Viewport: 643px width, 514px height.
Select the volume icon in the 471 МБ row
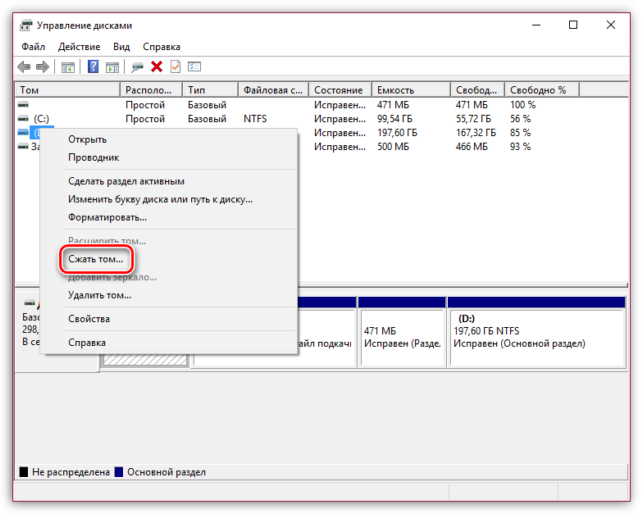tap(23, 105)
